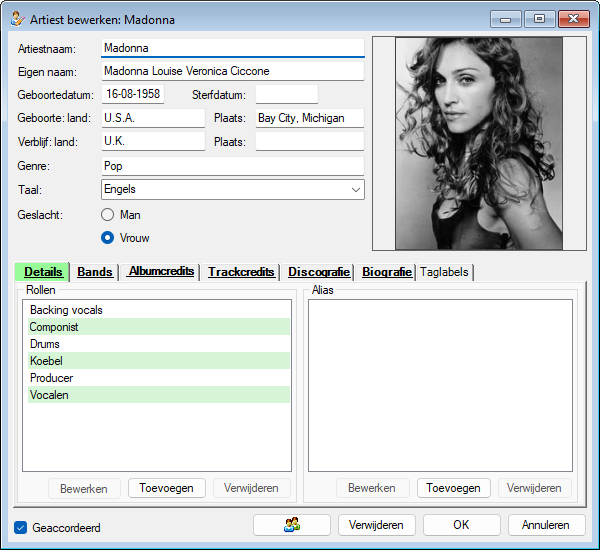Image resolution: width=600 pixels, height=550 pixels.
Task: Click the Verblijf land field U.K.
Action: pos(153,141)
